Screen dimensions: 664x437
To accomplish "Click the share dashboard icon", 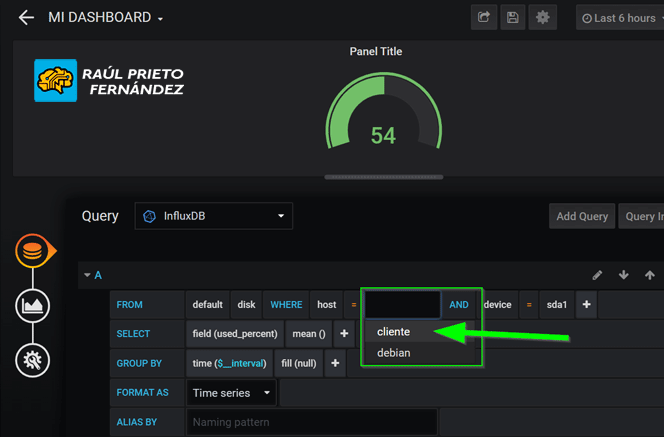I will coord(484,18).
